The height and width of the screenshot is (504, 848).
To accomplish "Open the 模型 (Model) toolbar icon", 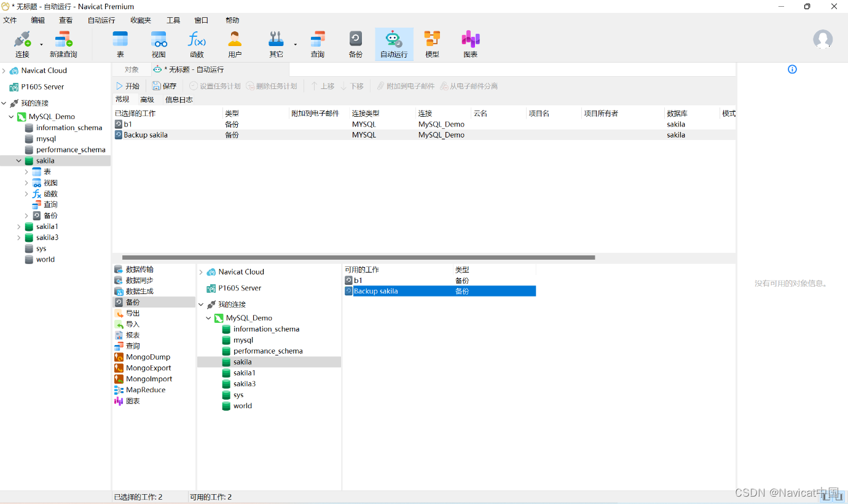I will (x=432, y=44).
